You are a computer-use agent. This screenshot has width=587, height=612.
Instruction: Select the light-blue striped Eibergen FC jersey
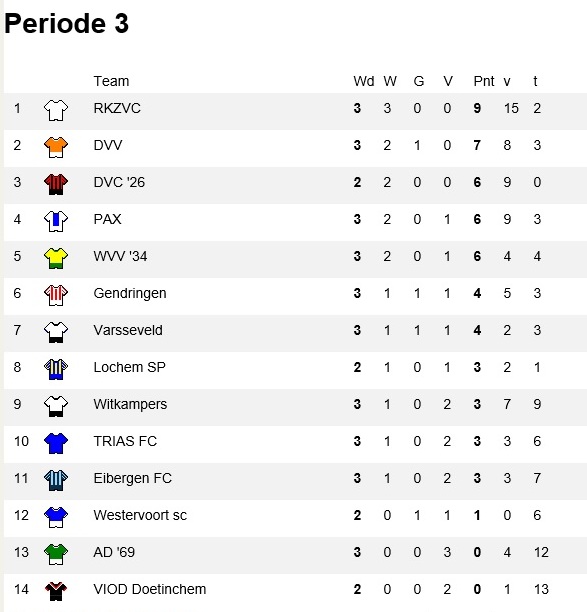pyautogui.click(x=56, y=480)
